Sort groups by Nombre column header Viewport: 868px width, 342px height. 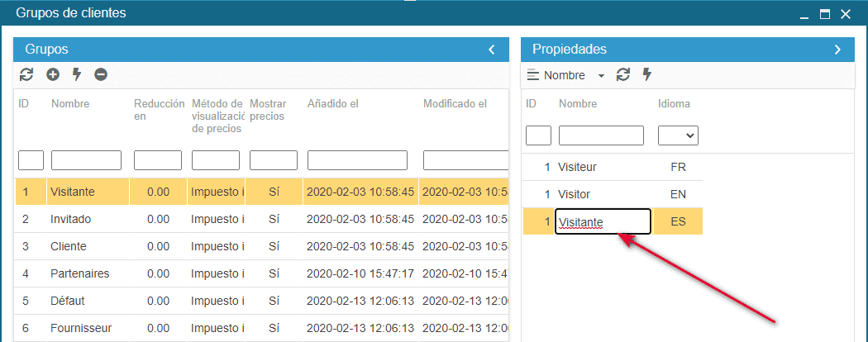tap(70, 104)
